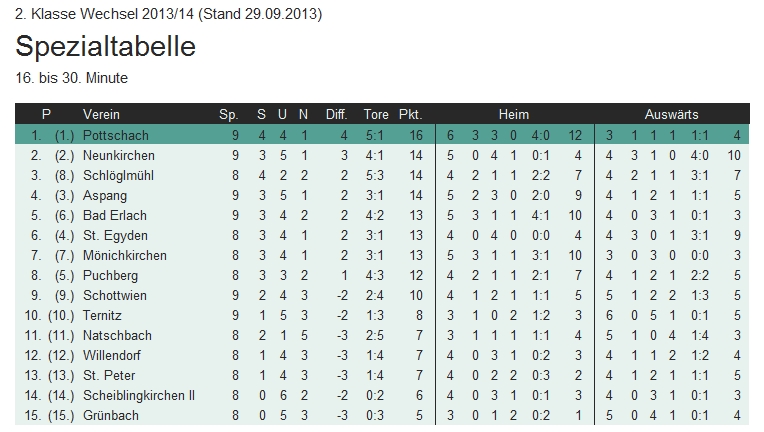
Task: Click the Mönichkirchen team name
Action: 123,255
